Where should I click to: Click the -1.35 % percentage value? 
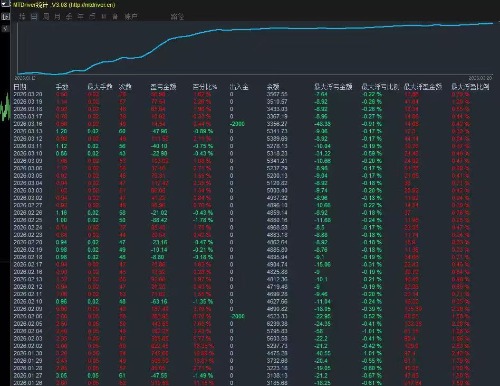pos(203,301)
